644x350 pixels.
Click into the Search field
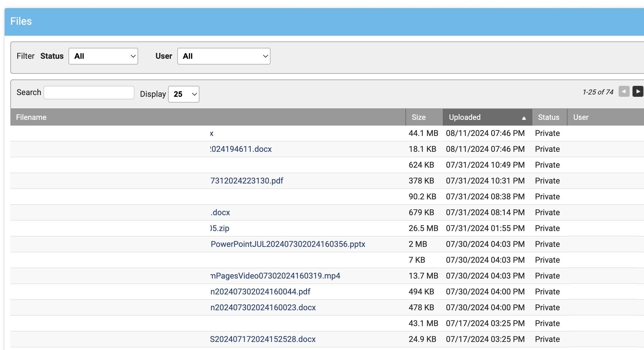(89, 92)
